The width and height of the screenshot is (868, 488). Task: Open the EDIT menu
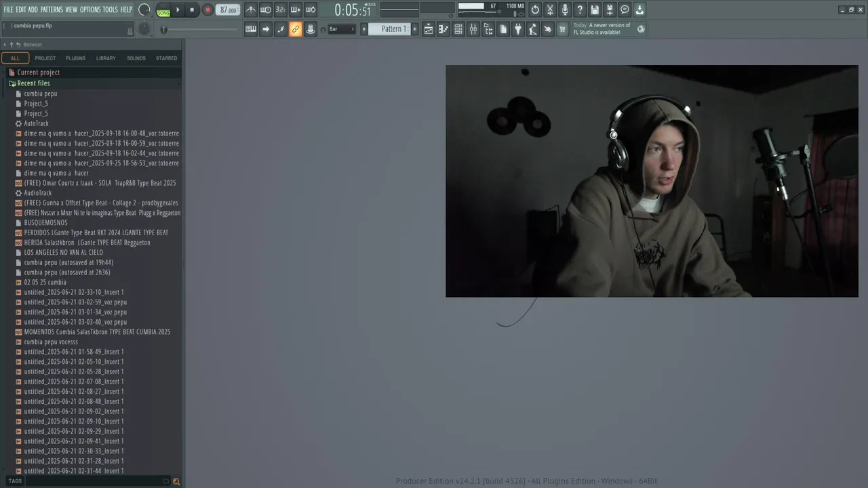[21, 9]
